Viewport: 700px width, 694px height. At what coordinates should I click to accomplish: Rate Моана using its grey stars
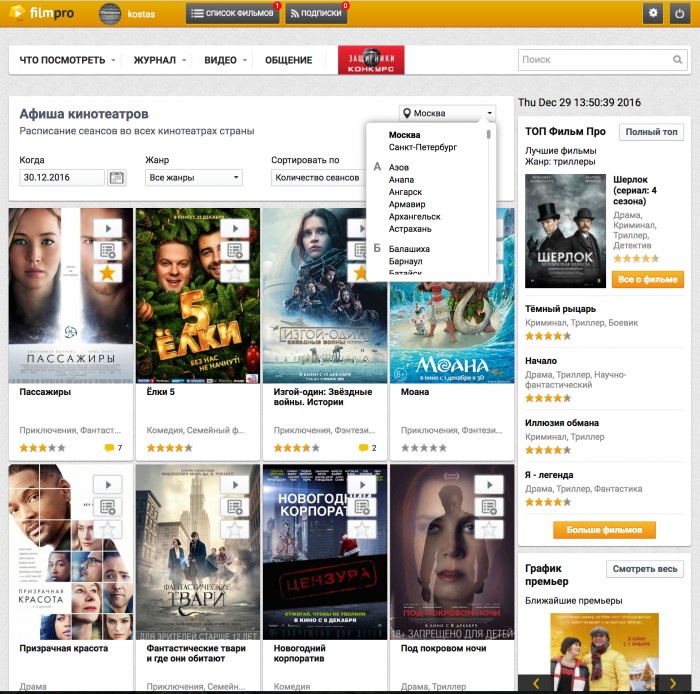424,448
